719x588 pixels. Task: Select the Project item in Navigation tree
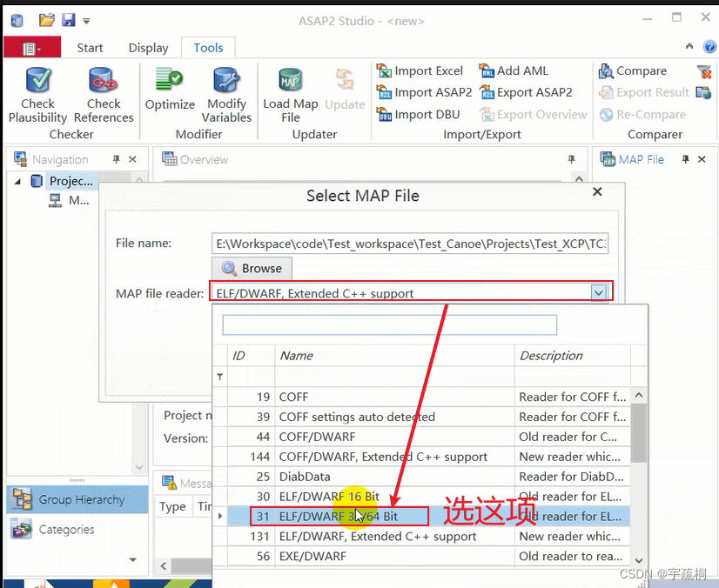coord(71,181)
